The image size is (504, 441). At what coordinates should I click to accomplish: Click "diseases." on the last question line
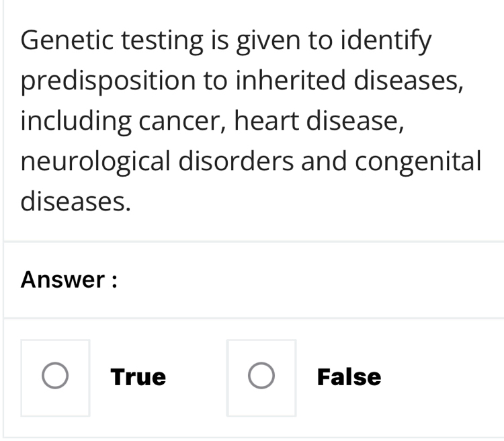click(75, 200)
